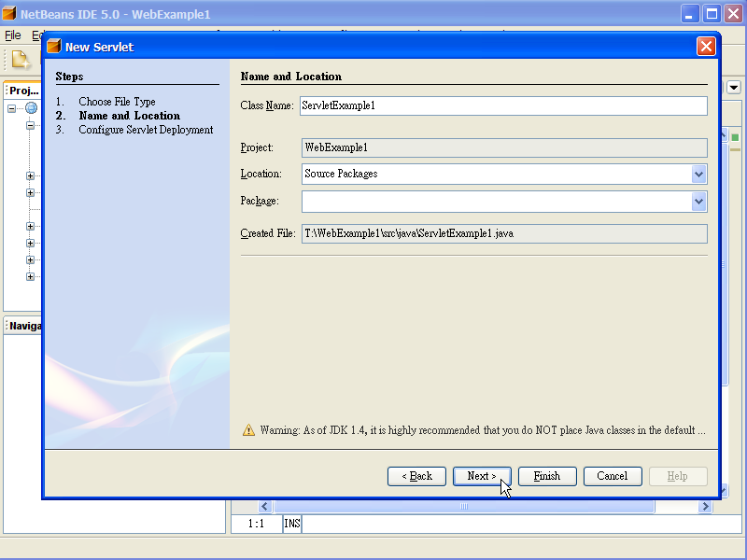The image size is (747, 560).
Task: Cancel the New Servlet dialog
Action: coord(613,476)
